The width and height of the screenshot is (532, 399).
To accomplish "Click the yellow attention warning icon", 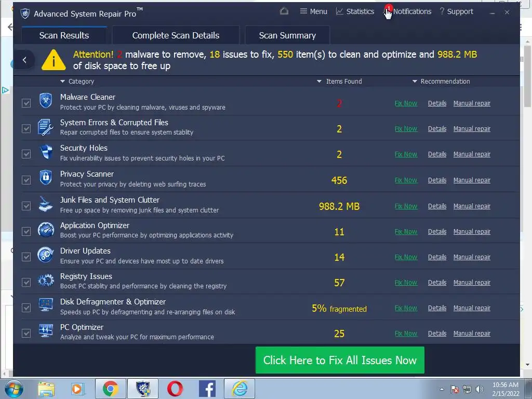I will pos(54,60).
